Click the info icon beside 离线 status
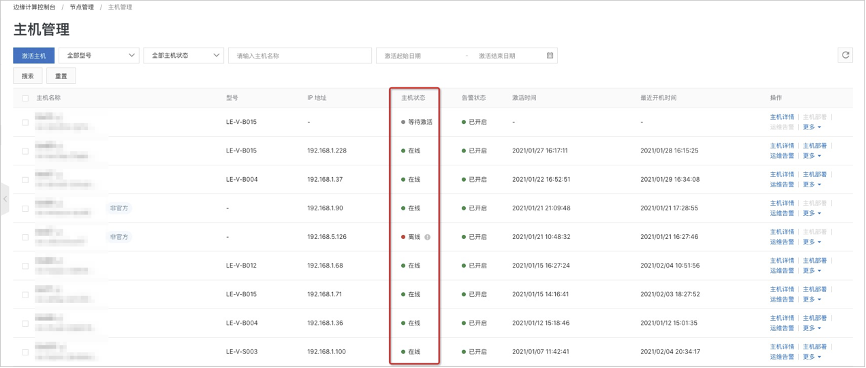 [x=427, y=237]
